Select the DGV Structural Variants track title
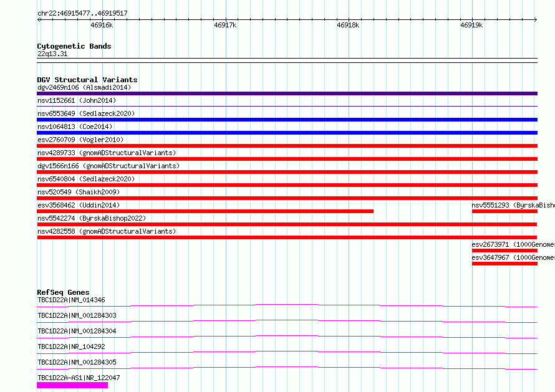Viewport: 555px width, 392px height. pyautogui.click(x=87, y=80)
